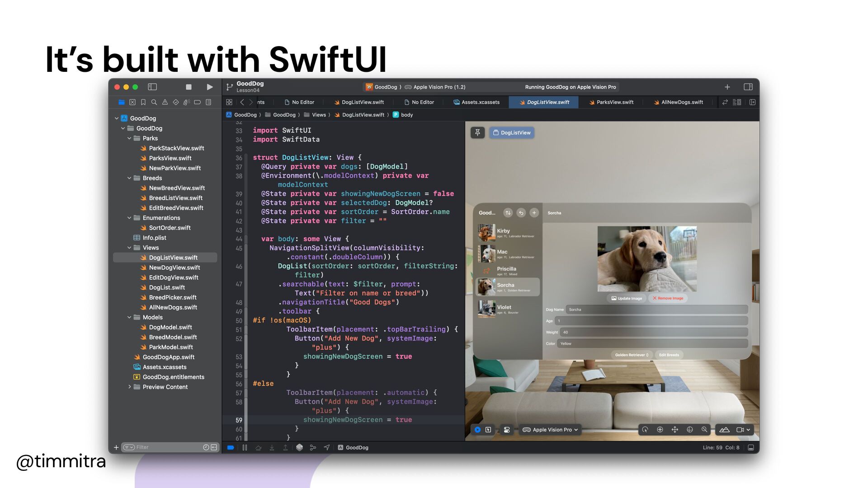Image resolution: width=868 pixels, height=488 pixels.
Task: Run the project with the play button
Action: click(x=210, y=87)
